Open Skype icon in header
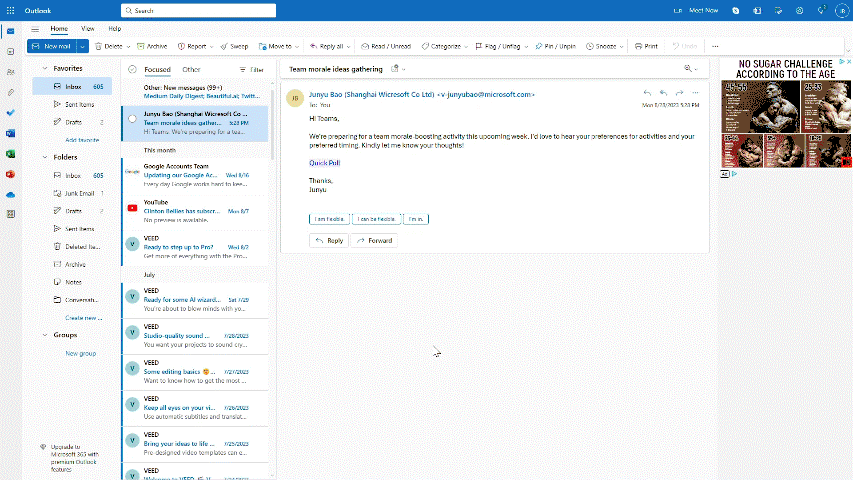This screenshot has width=853, height=480. (x=735, y=10)
